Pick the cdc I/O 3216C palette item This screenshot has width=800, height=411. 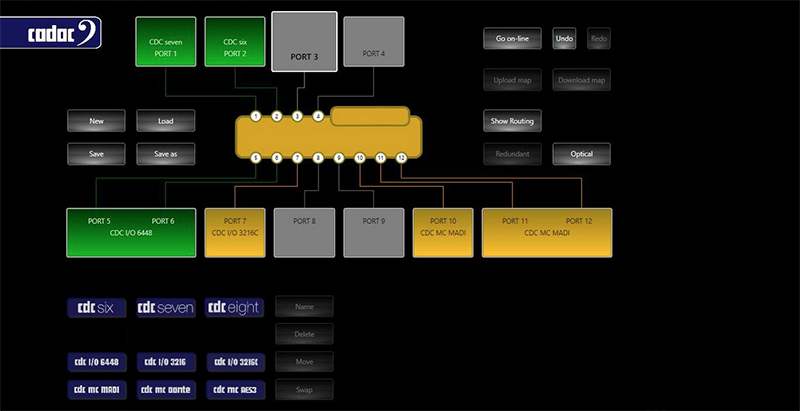(x=236, y=362)
